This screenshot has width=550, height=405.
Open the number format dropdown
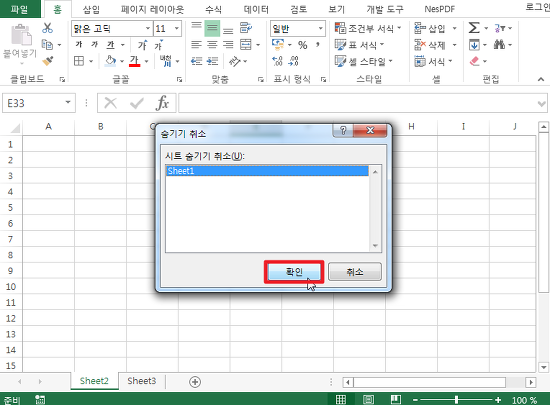[x=321, y=28]
